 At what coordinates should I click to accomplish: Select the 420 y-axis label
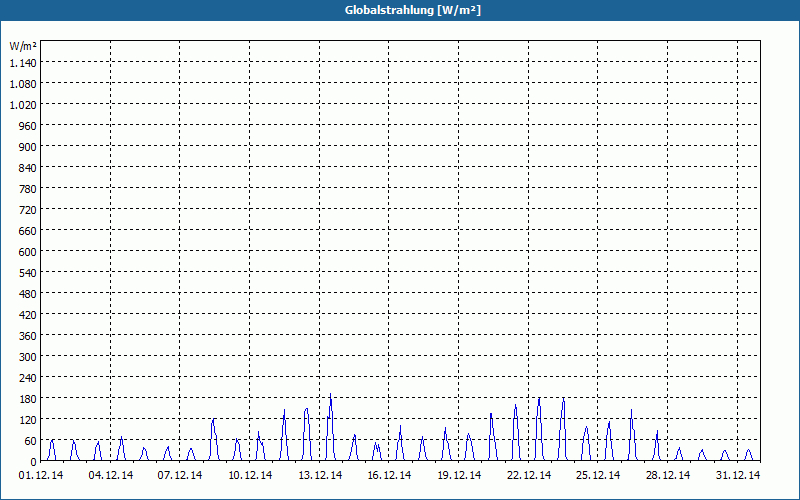point(28,315)
